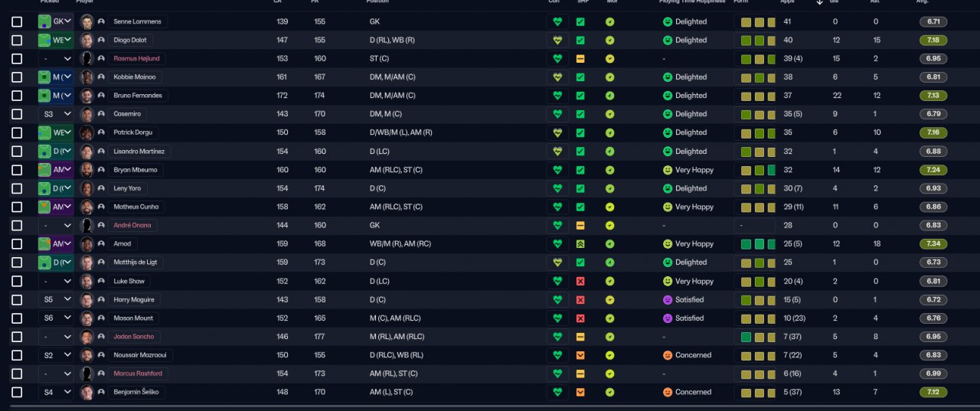
Task: Open Harry Maguire's S5 selection dropdown
Action: pos(56,299)
